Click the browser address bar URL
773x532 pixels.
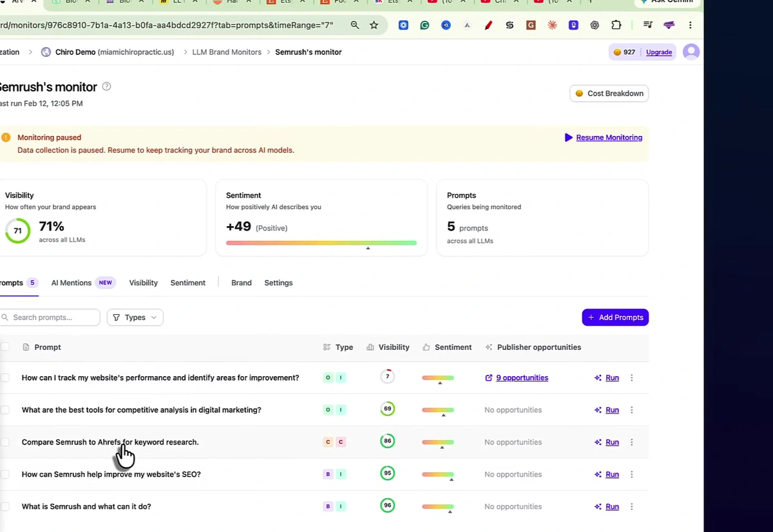pyautogui.click(x=166, y=25)
